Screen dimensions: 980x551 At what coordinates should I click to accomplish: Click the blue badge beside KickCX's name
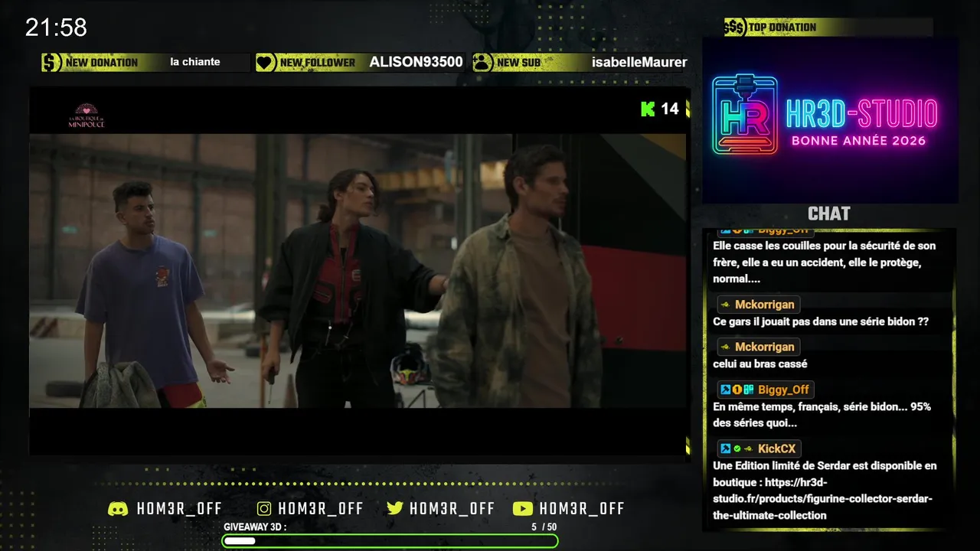tap(725, 448)
